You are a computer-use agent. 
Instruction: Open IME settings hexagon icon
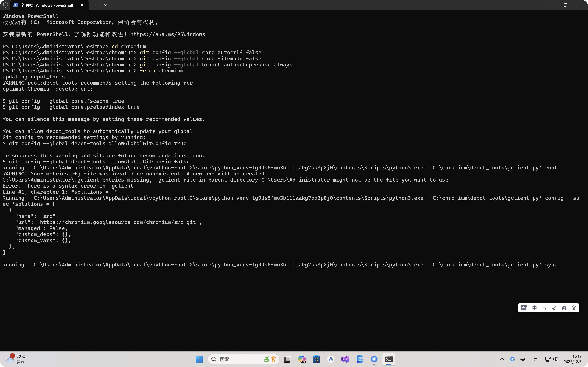574,308
